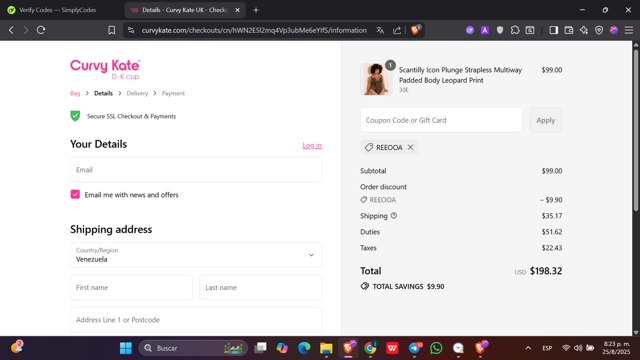
Task: Open the Brave VPN icon
Action: [x=599, y=30]
